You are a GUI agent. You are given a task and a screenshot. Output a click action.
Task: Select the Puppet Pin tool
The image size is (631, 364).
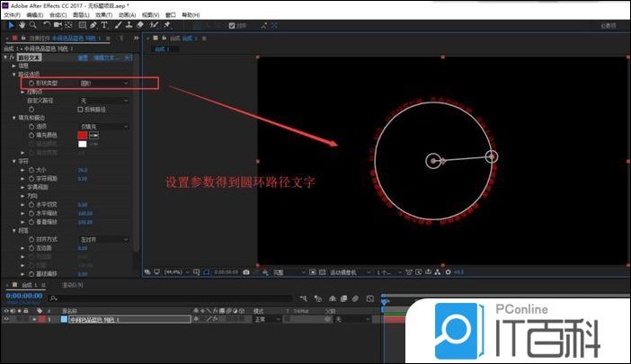coord(167,25)
